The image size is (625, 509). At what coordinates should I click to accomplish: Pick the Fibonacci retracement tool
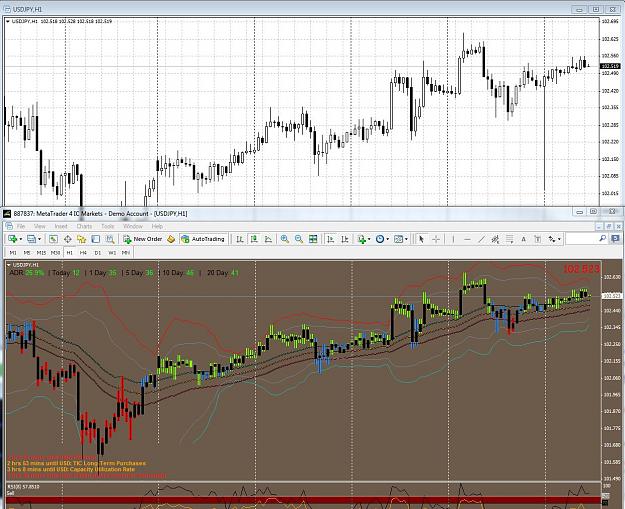(x=509, y=239)
